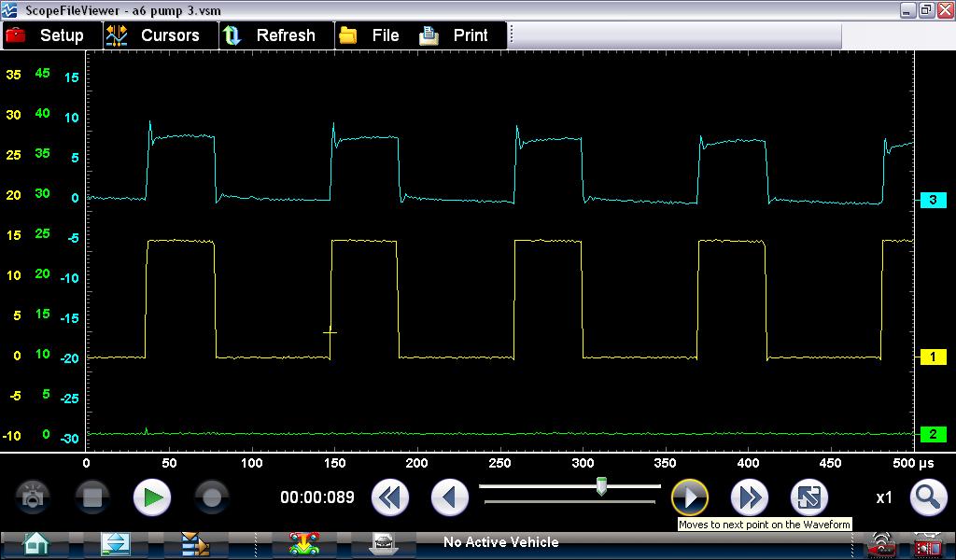Toggle channel 1 yellow marker

click(933, 357)
